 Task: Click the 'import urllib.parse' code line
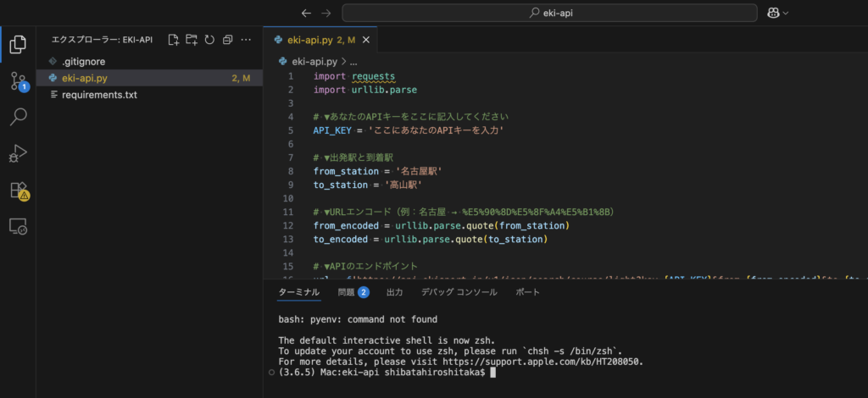pyautogui.click(x=365, y=90)
